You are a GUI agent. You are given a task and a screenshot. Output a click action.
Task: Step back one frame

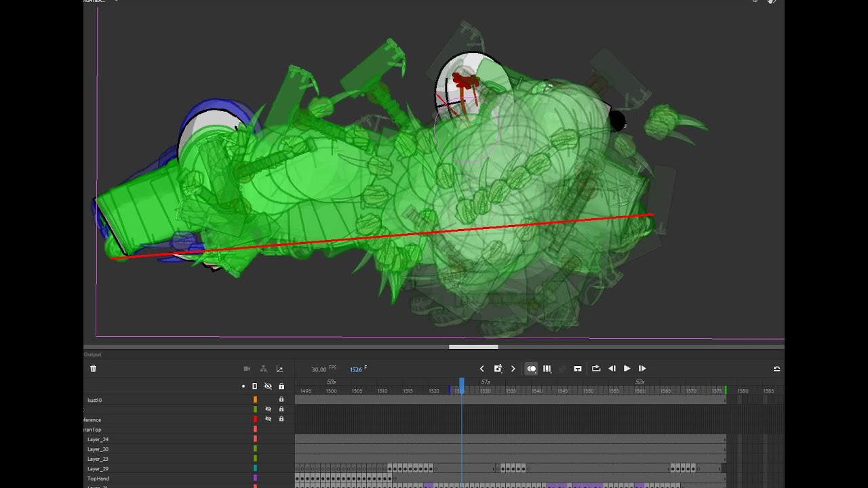[612, 369]
